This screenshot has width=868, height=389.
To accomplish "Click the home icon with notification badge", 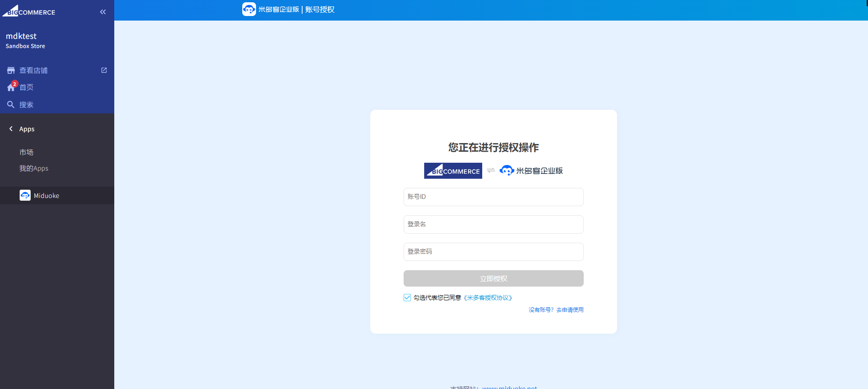I will point(11,87).
